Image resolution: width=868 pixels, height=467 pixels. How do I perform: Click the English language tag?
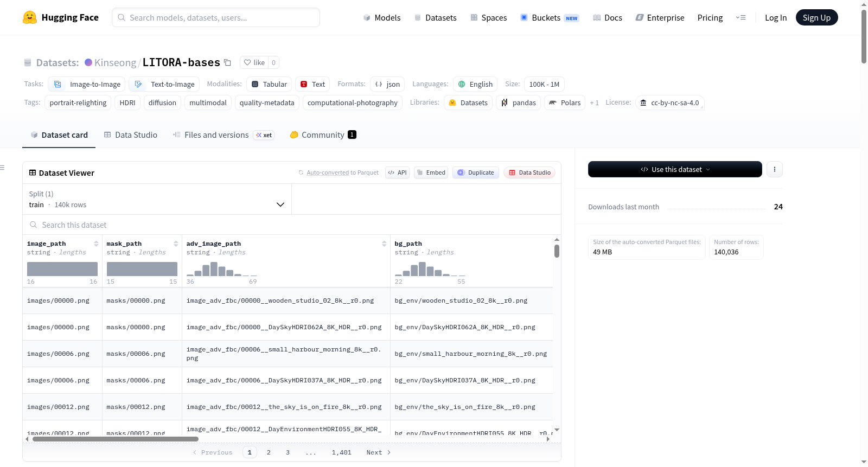(x=475, y=84)
